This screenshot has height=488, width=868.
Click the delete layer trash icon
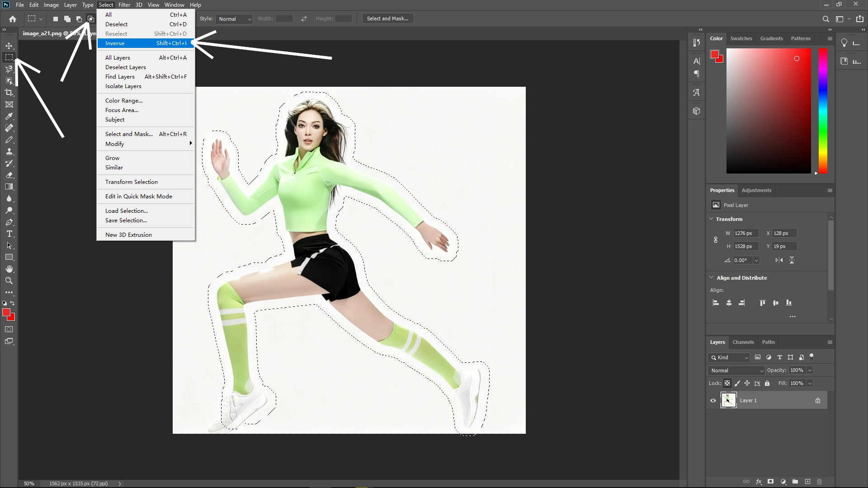tap(819, 482)
